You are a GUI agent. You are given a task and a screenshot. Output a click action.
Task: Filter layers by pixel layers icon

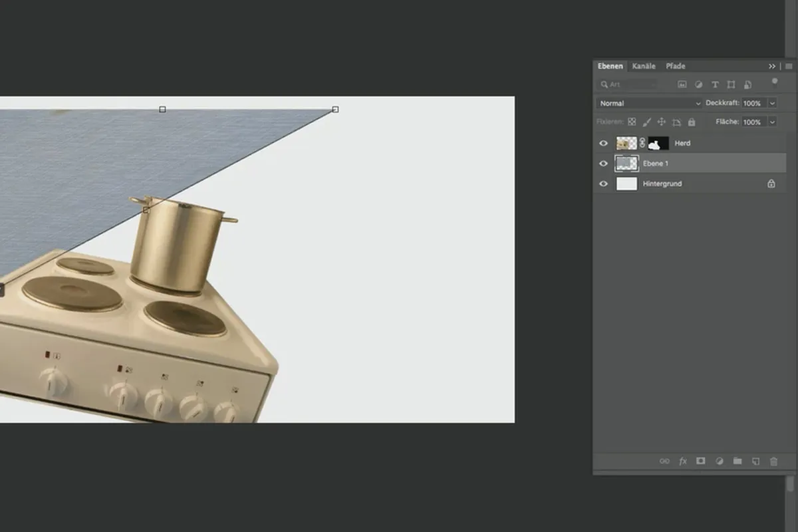point(682,84)
